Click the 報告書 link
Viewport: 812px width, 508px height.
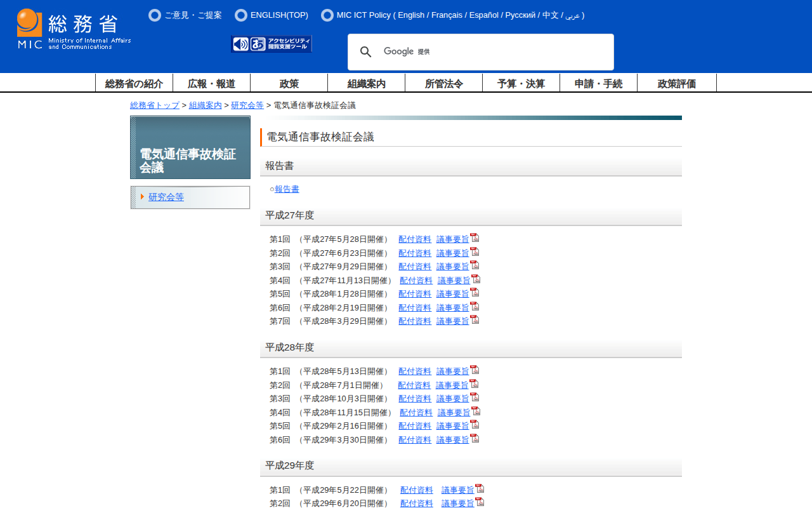coord(287,189)
